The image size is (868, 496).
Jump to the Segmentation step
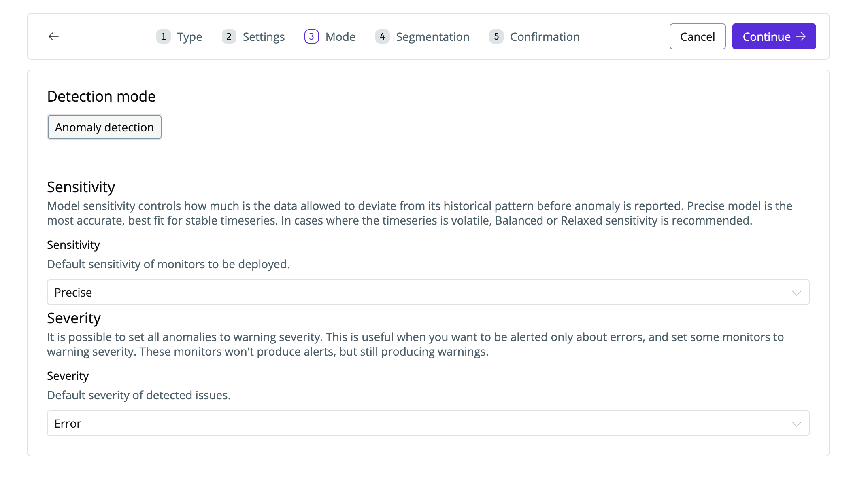click(x=432, y=37)
